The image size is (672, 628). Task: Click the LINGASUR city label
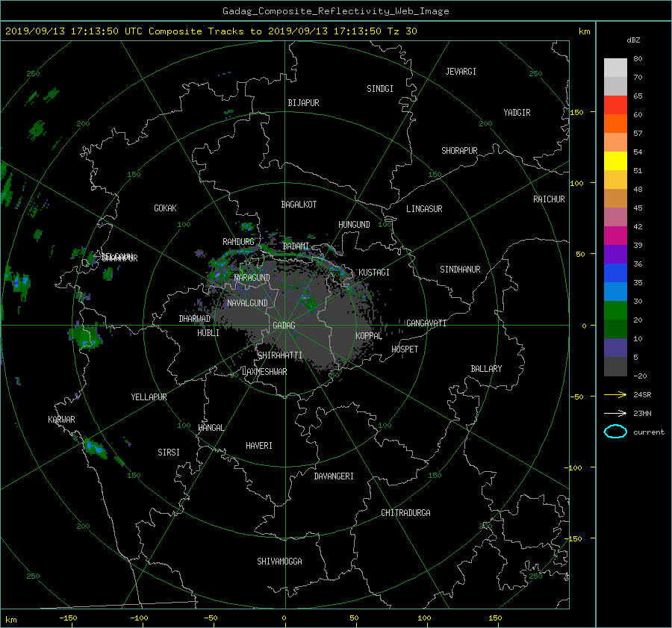[424, 209]
